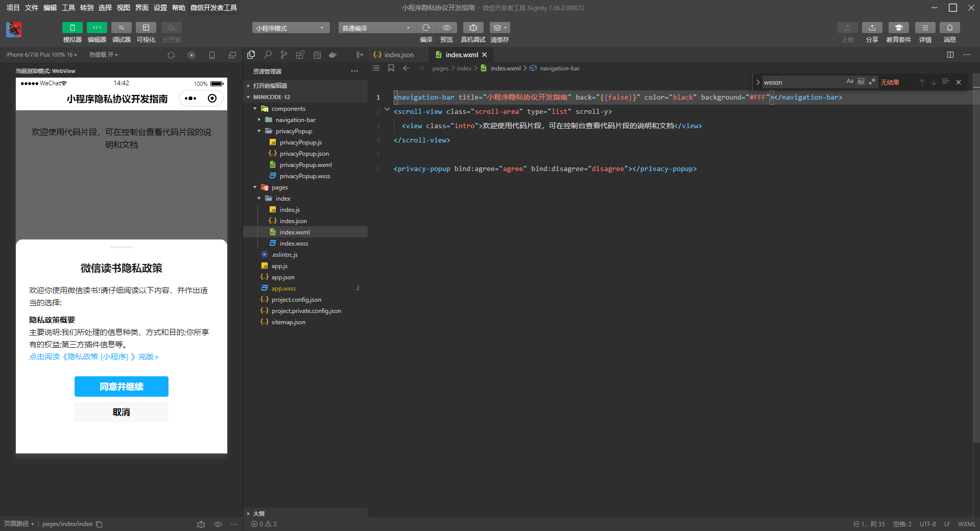Open the explorer files icon
This screenshot has height=531, width=980.
point(251,55)
